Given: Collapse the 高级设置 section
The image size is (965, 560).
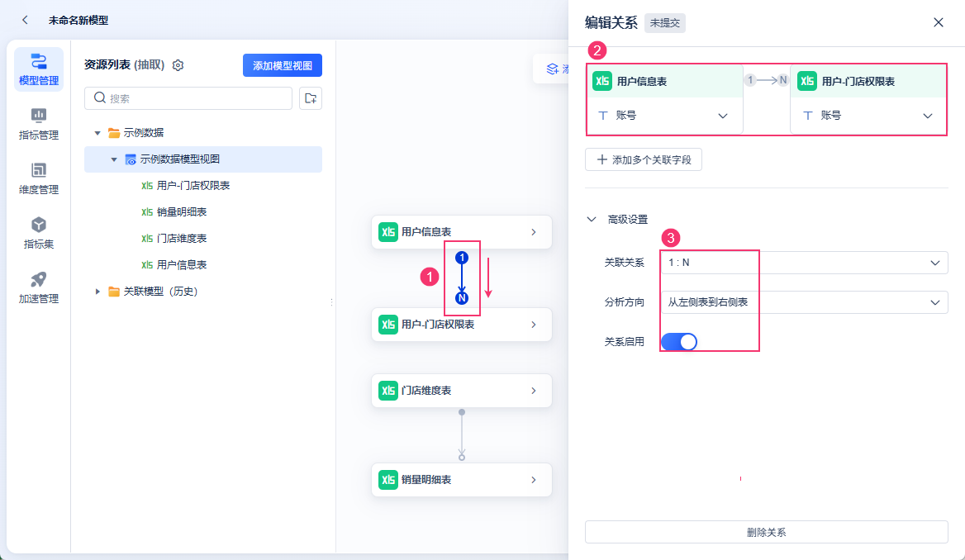Looking at the screenshot, I should (x=592, y=220).
